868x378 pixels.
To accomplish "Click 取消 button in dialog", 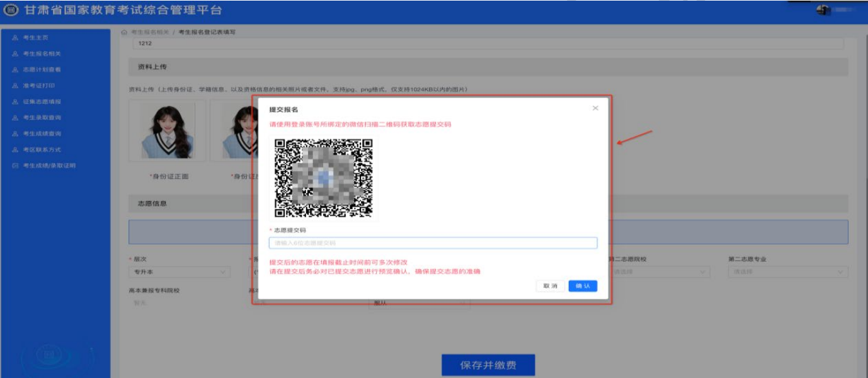I will 551,286.
